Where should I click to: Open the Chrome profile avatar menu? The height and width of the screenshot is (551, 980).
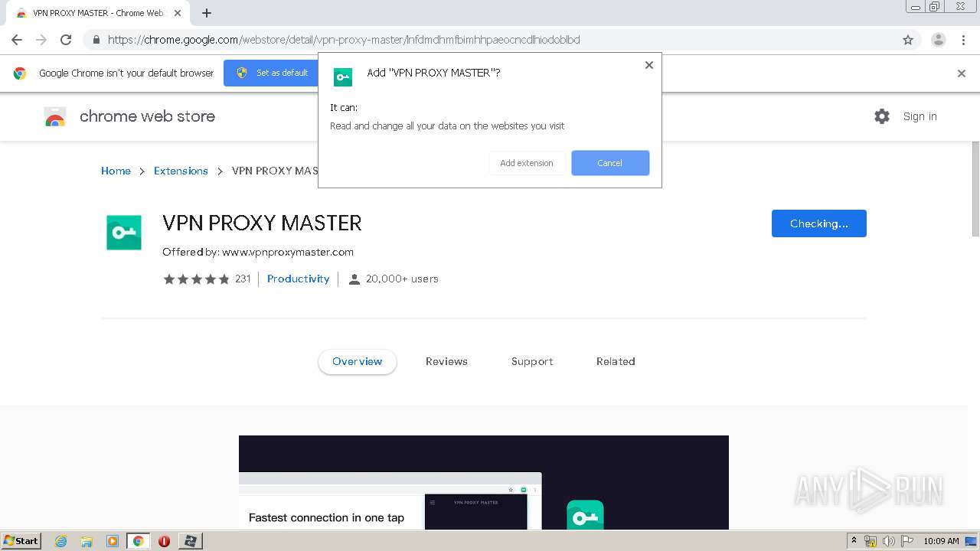[x=938, y=40]
